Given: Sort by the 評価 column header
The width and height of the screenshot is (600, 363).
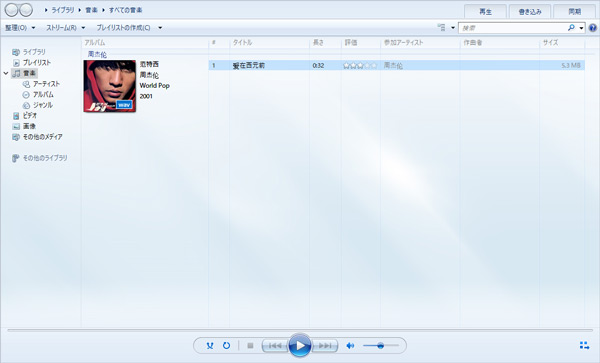Looking at the screenshot, I should [360, 42].
